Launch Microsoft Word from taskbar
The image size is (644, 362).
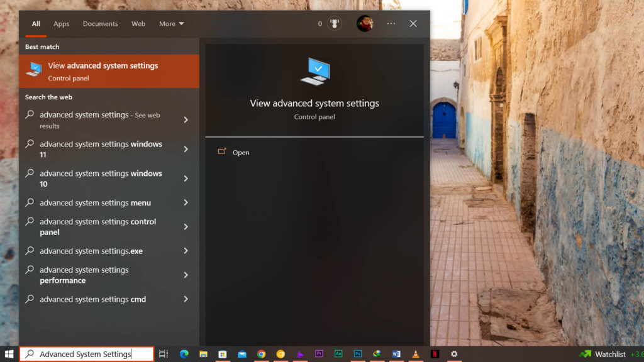point(396,354)
